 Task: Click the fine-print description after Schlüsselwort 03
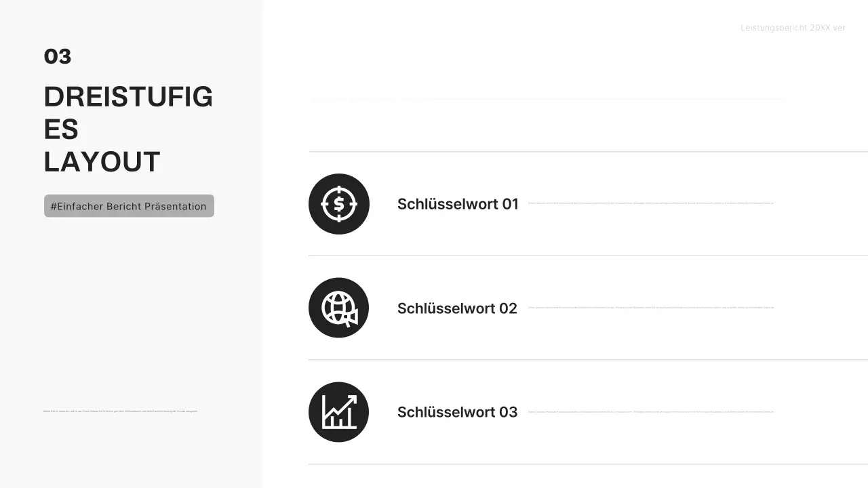click(650, 411)
